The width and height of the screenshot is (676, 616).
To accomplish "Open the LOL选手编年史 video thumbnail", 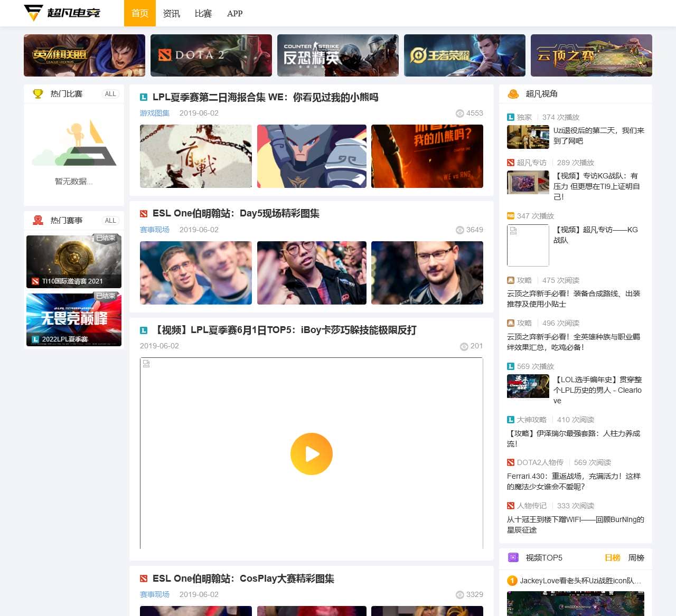I will [528, 386].
